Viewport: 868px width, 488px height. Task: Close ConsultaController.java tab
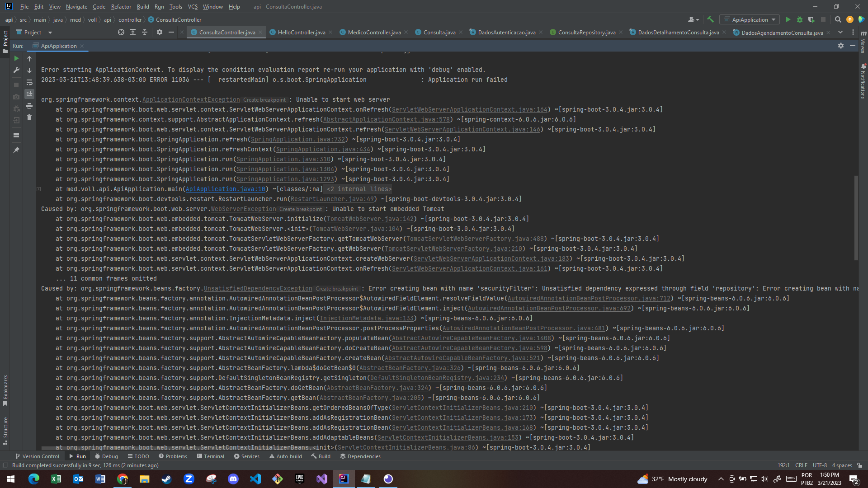(260, 32)
